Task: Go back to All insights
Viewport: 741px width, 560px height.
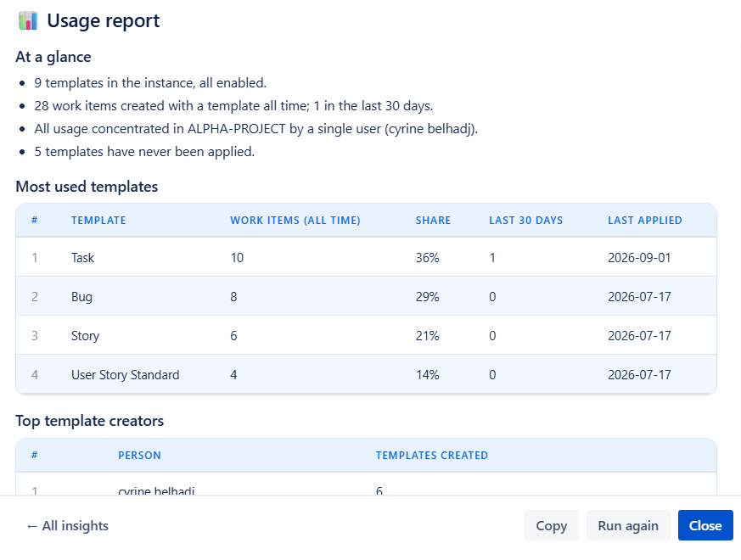Action: tap(68, 525)
